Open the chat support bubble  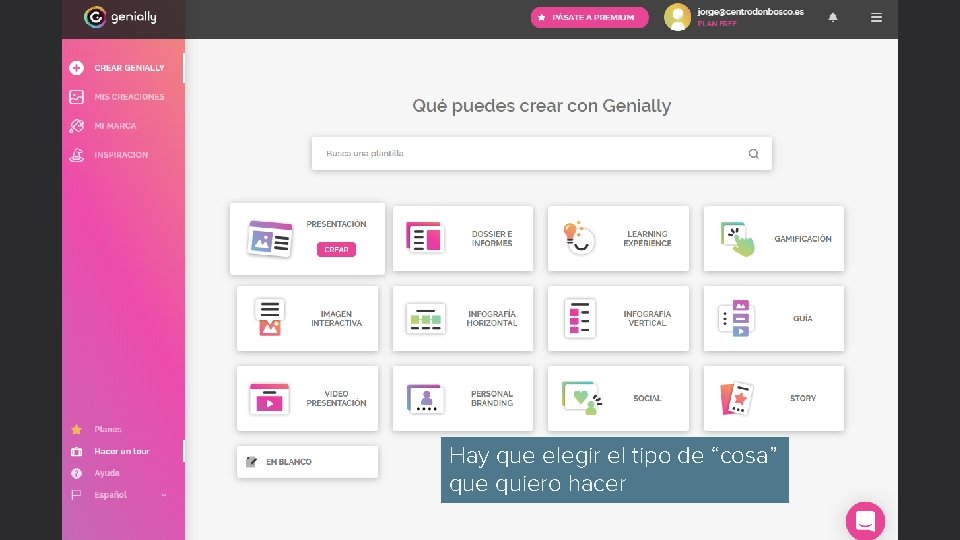point(865,521)
